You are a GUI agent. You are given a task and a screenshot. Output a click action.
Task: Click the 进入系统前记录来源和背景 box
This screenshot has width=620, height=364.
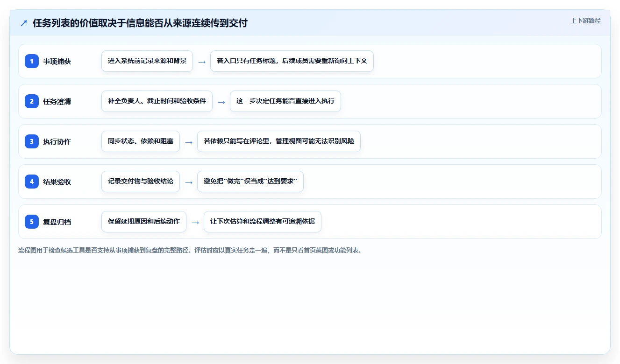(147, 61)
